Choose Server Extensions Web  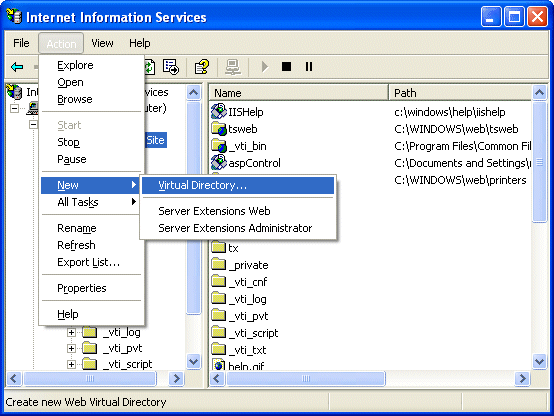pos(238,211)
